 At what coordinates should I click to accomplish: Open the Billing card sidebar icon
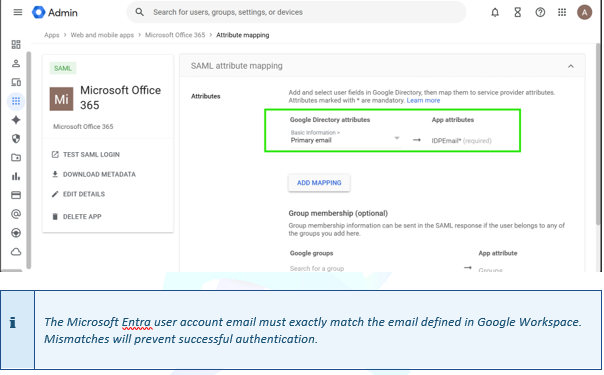tap(16, 195)
